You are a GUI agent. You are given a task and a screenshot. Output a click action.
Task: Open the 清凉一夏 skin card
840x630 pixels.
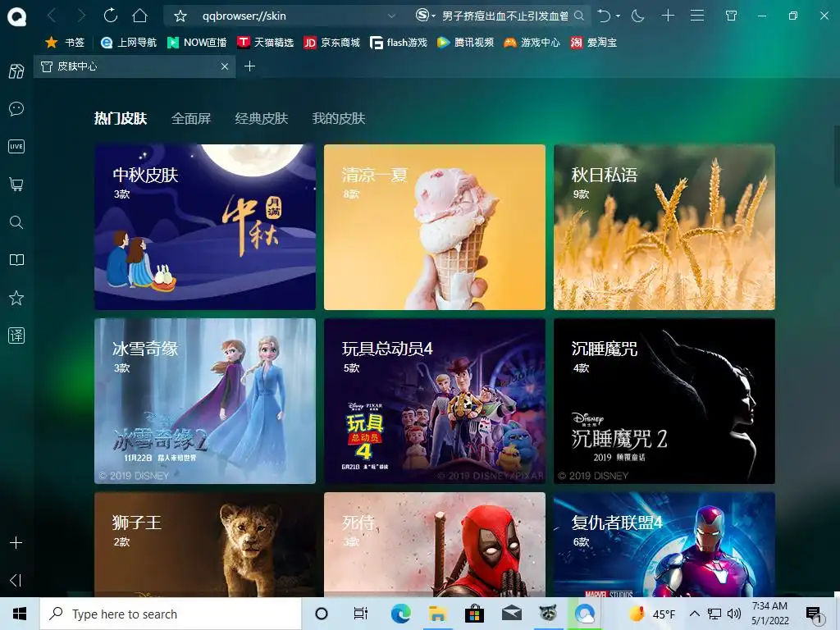click(435, 227)
